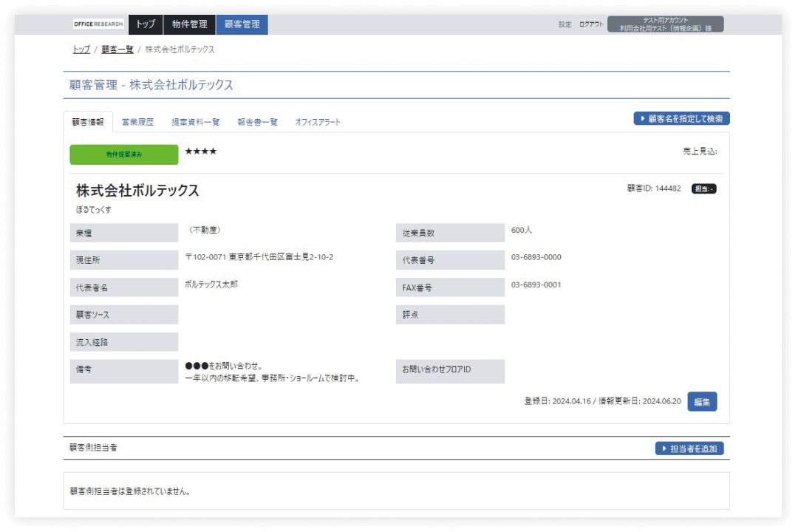This screenshot has width=798, height=532.
Task: Switch to the 報告書一覧 tab
Action: pos(258,122)
